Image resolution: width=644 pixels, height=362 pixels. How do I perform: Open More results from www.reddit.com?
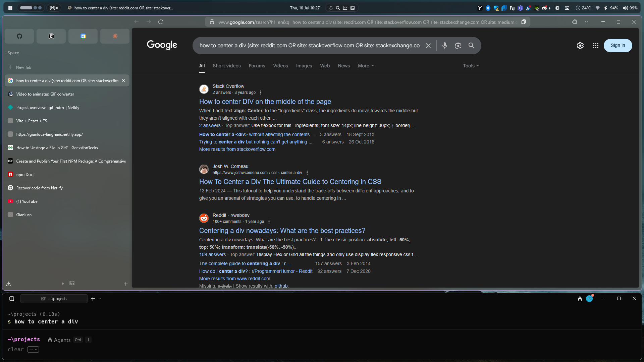(234, 279)
